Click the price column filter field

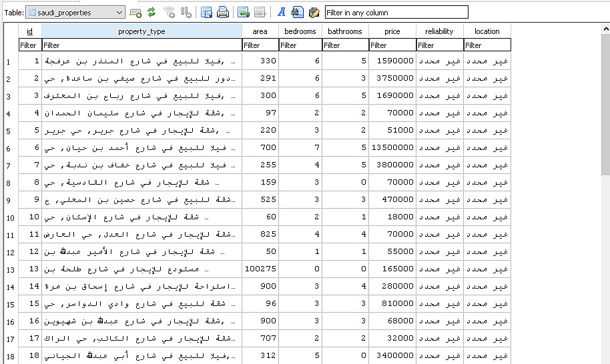point(392,45)
